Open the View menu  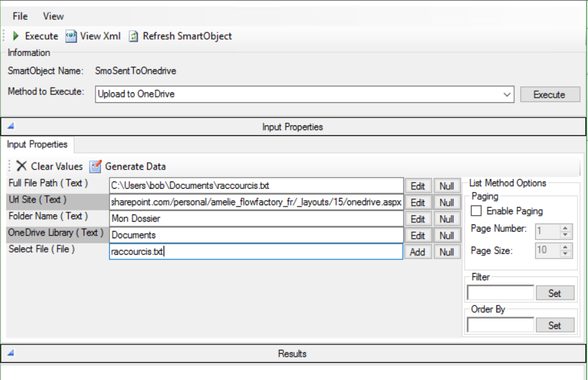[53, 16]
